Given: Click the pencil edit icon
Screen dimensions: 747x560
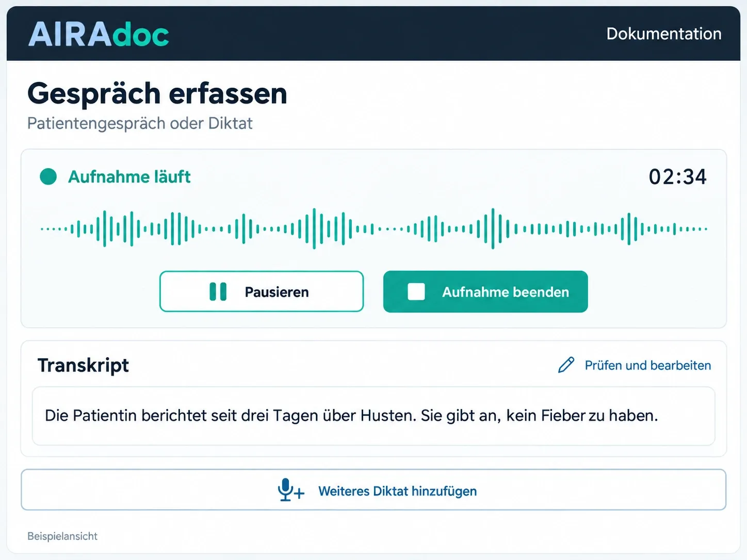Looking at the screenshot, I should click(566, 365).
